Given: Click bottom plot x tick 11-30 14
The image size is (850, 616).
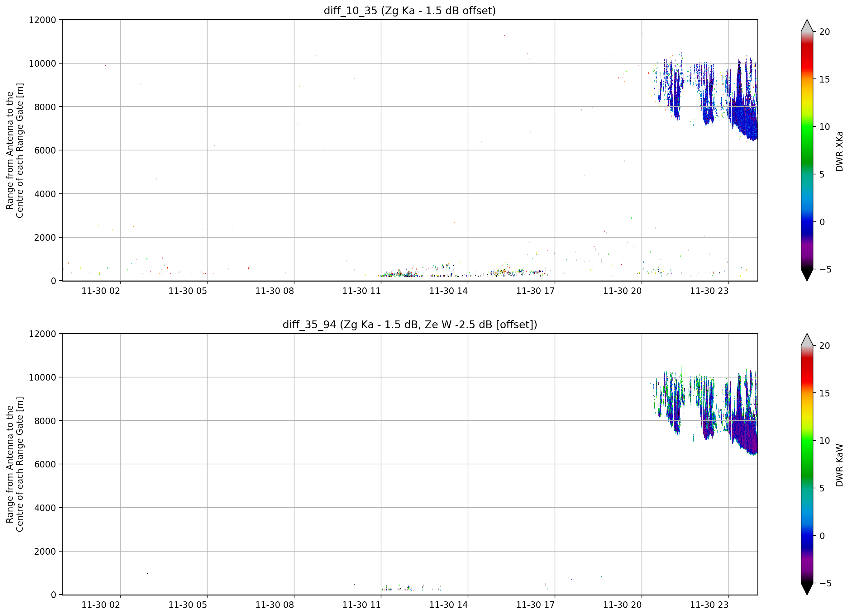Looking at the screenshot, I should [x=449, y=605].
